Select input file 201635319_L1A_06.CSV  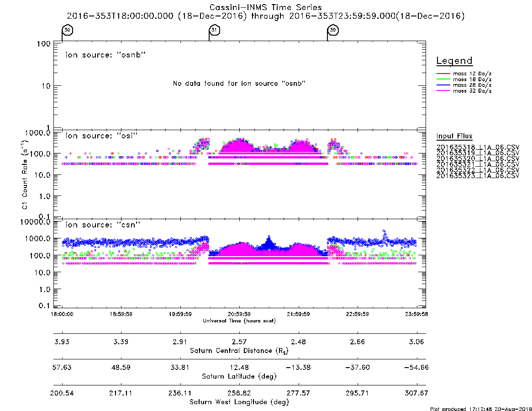478,153
